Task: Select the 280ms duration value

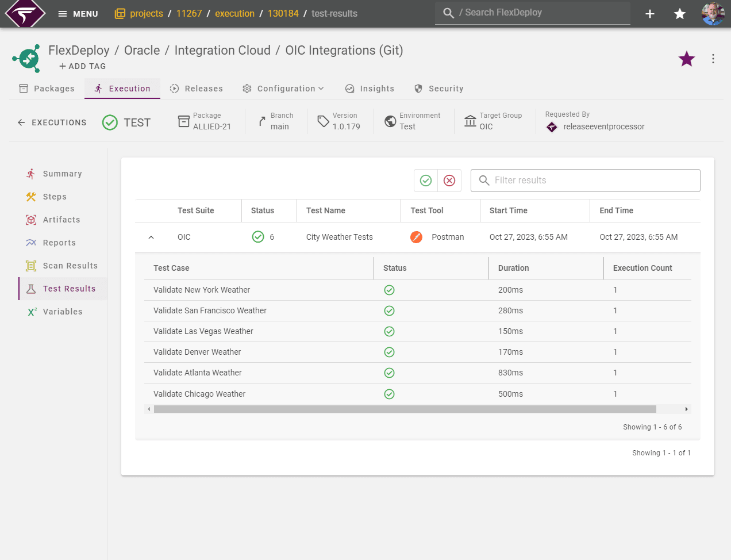Action: 510,310
